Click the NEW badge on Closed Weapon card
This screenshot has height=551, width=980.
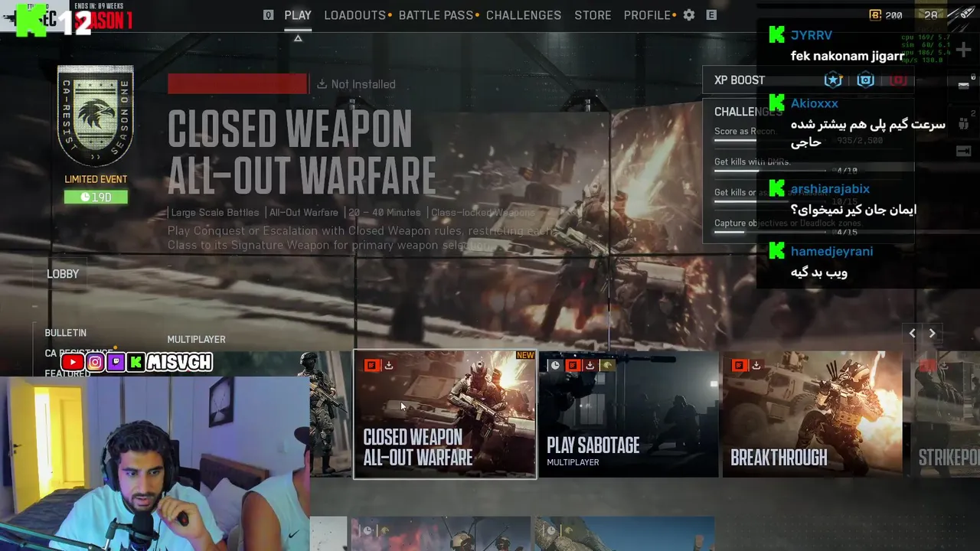(525, 355)
